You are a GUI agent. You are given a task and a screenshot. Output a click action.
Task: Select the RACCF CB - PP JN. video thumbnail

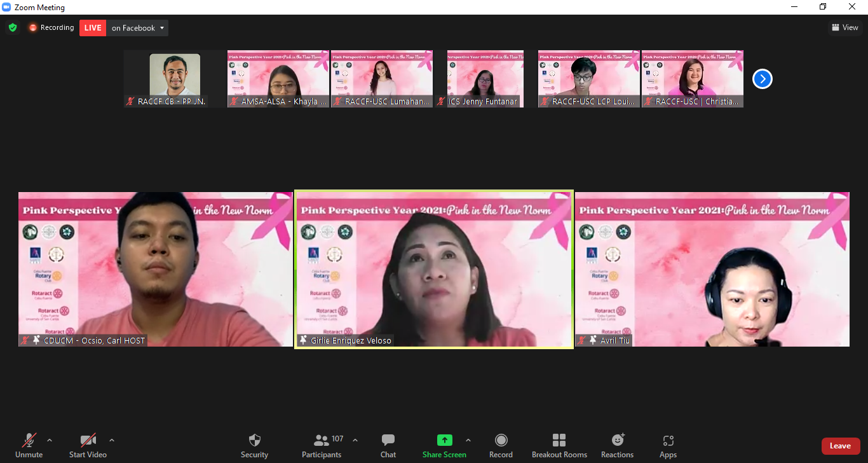[x=175, y=79]
